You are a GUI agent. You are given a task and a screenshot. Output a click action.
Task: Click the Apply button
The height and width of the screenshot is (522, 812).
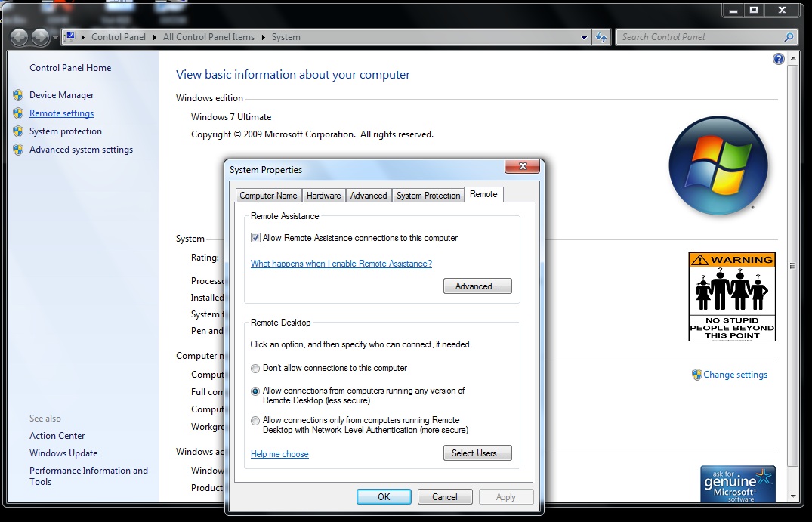(x=506, y=497)
